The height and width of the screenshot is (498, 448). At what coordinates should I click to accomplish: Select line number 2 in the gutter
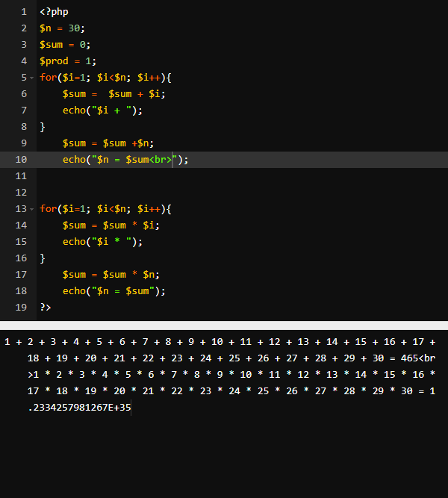(x=24, y=28)
